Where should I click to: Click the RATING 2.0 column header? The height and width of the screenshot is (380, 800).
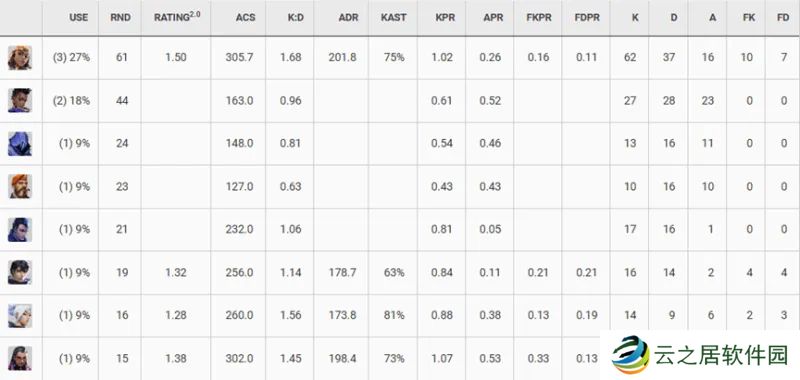coord(177,17)
